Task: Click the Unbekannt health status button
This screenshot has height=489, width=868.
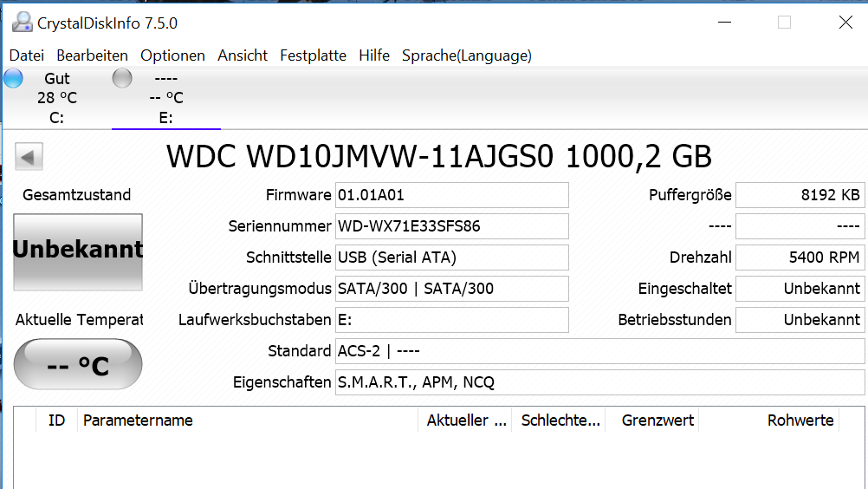Action: click(x=78, y=252)
